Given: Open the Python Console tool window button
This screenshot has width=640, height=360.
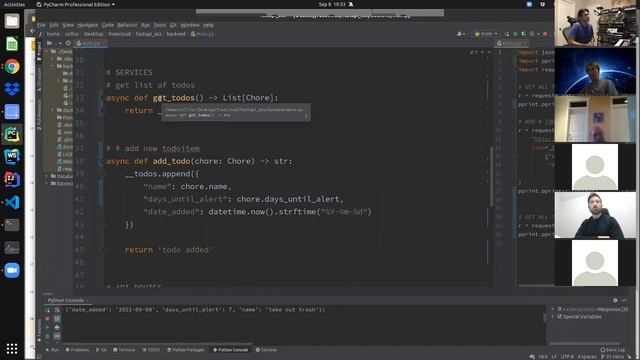Looking at the screenshot, I should [x=230, y=350].
